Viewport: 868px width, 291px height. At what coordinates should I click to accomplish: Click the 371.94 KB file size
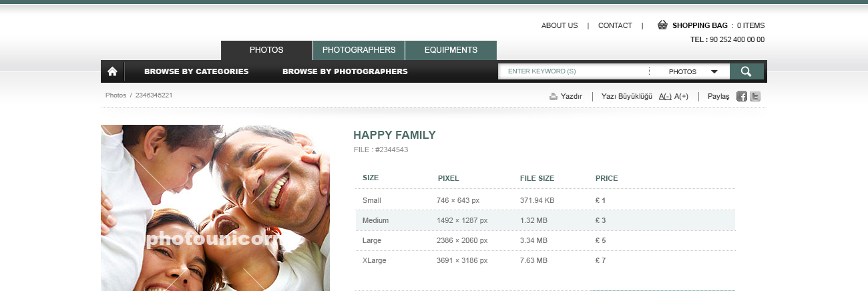(x=537, y=200)
